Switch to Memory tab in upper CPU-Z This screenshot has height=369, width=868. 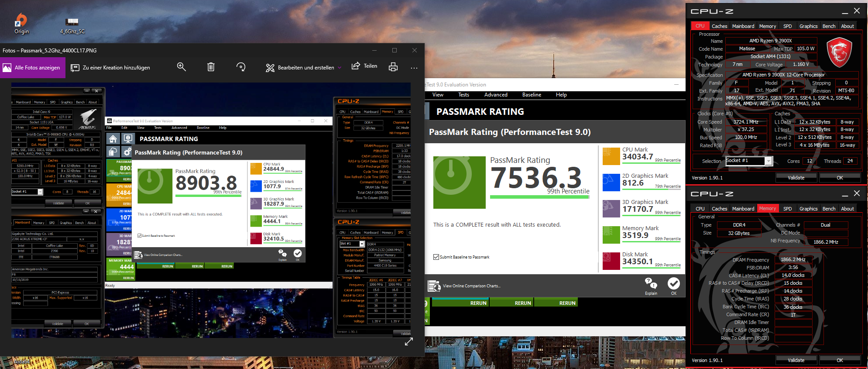click(767, 26)
